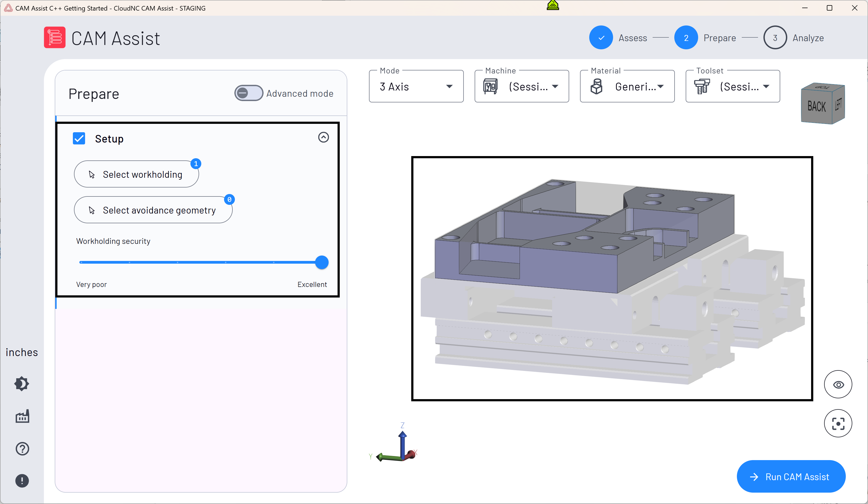Screen dimensions: 868x504
Task: Open the exclamation alert icon in sidebar
Action: pyautogui.click(x=22, y=481)
